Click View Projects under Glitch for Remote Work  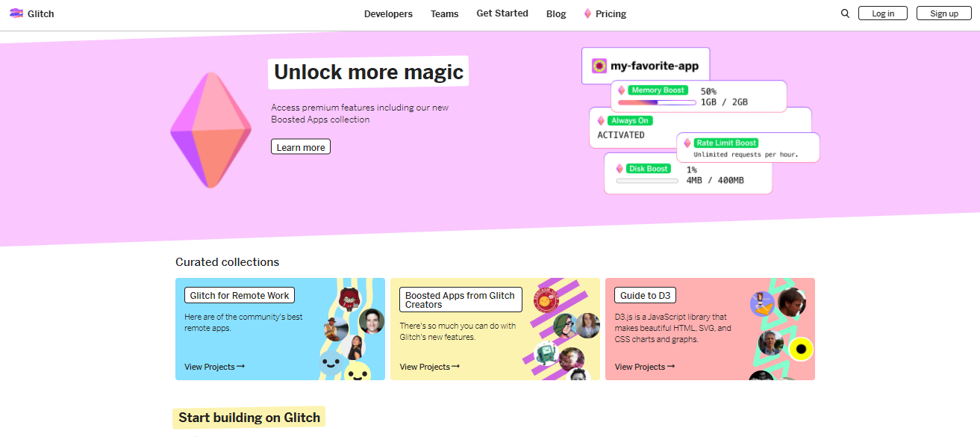click(214, 367)
